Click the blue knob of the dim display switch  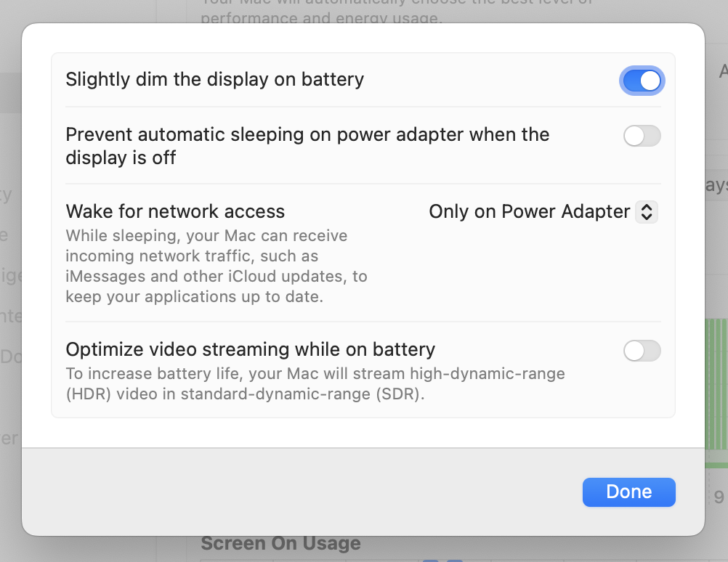tap(650, 80)
